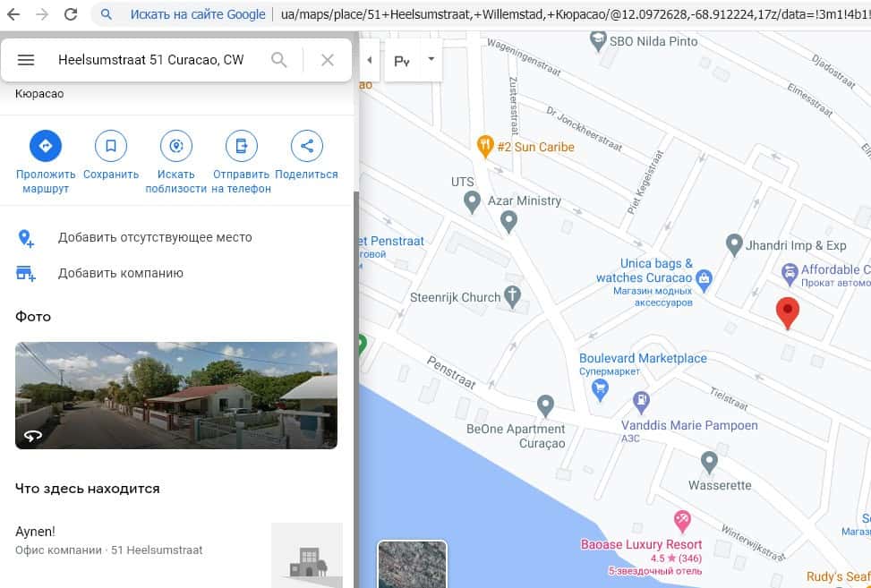871x588 pixels.
Task: Click inside the Heelsumstraat search field
Action: coord(150,60)
